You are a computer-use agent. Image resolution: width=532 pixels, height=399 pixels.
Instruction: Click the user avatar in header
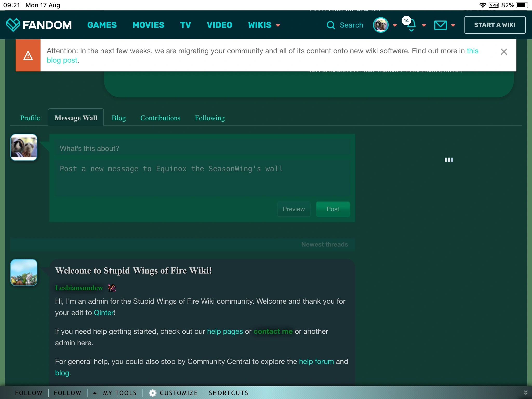click(x=381, y=25)
